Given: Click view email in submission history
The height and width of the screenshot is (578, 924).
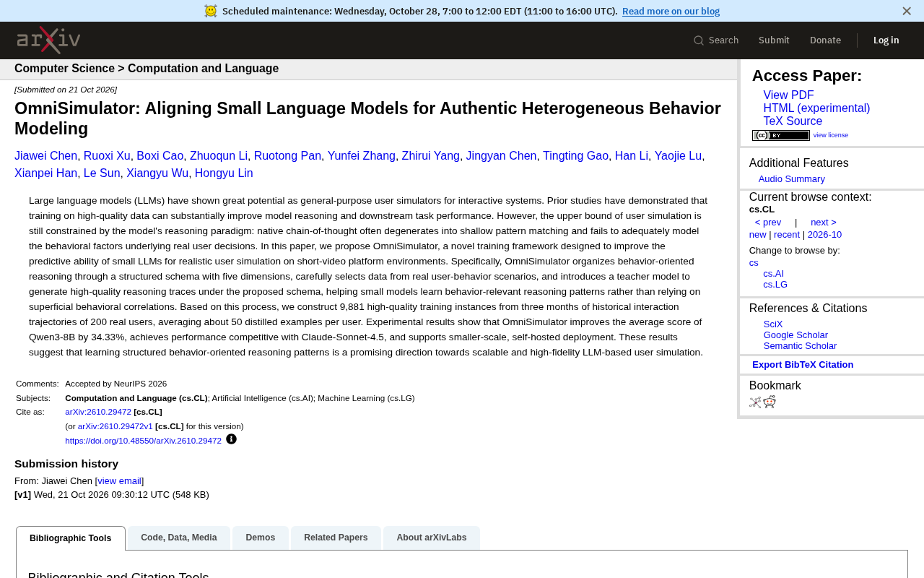Looking at the screenshot, I should point(120,481).
